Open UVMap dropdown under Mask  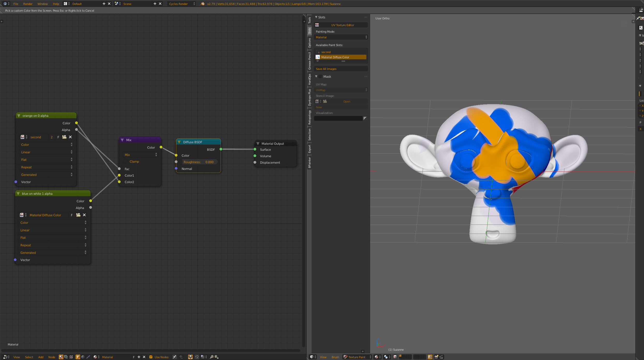click(x=341, y=90)
